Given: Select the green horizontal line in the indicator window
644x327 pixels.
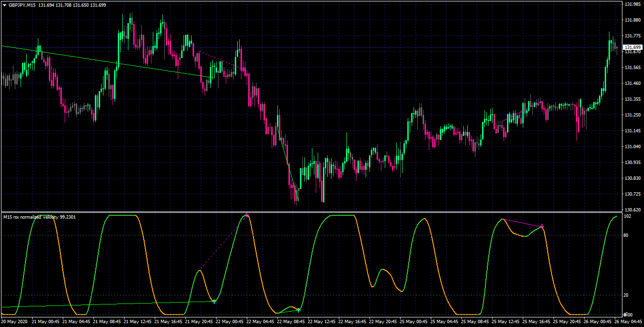Looking at the screenshot, I should pos(108,304).
